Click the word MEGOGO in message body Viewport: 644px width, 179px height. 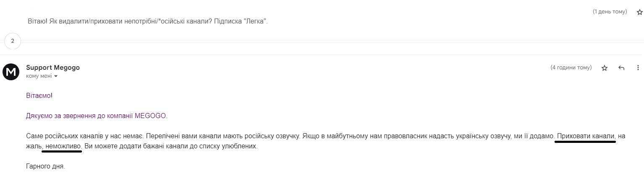[151, 116]
